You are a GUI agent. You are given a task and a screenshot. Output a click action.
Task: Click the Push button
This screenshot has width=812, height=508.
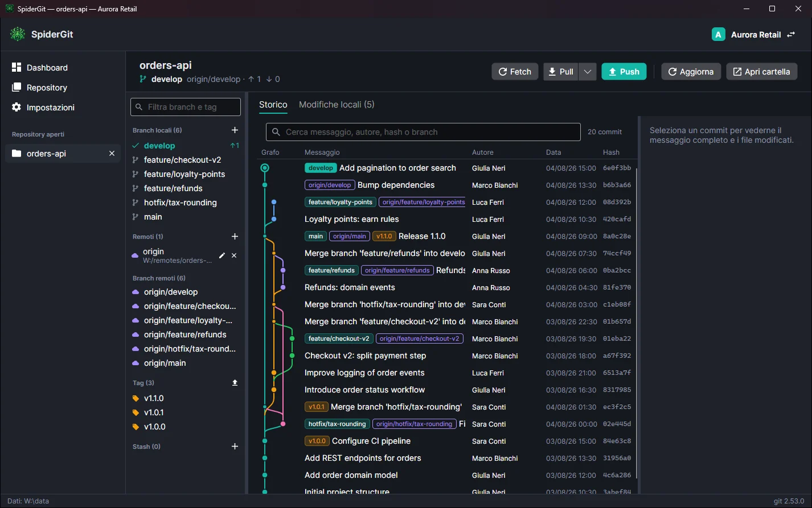[x=624, y=72]
